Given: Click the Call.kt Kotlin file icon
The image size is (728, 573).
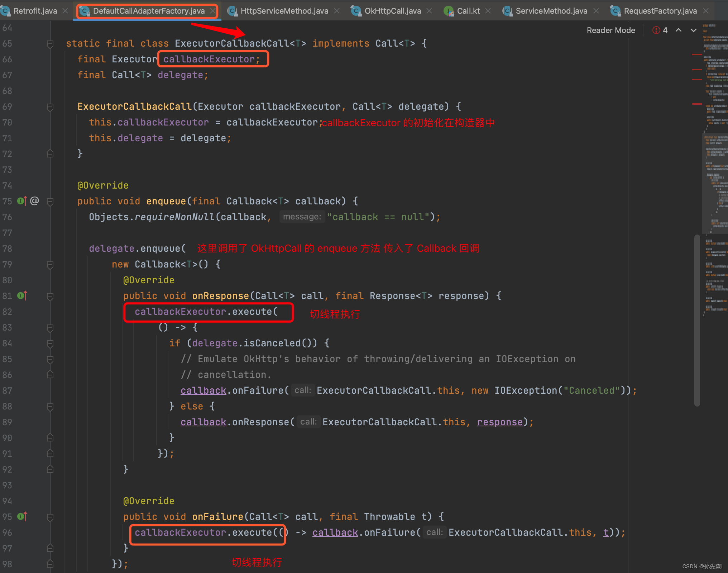Looking at the screenshot, I should [449, 11].
